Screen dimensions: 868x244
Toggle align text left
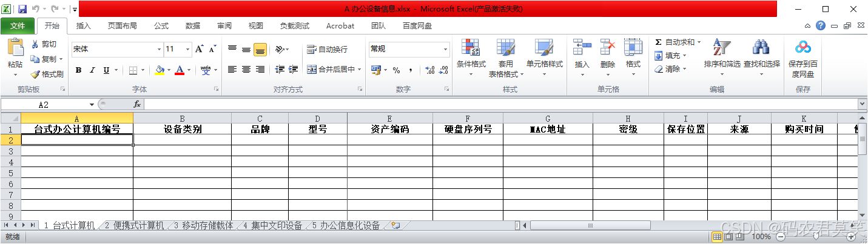click(232, 70)
